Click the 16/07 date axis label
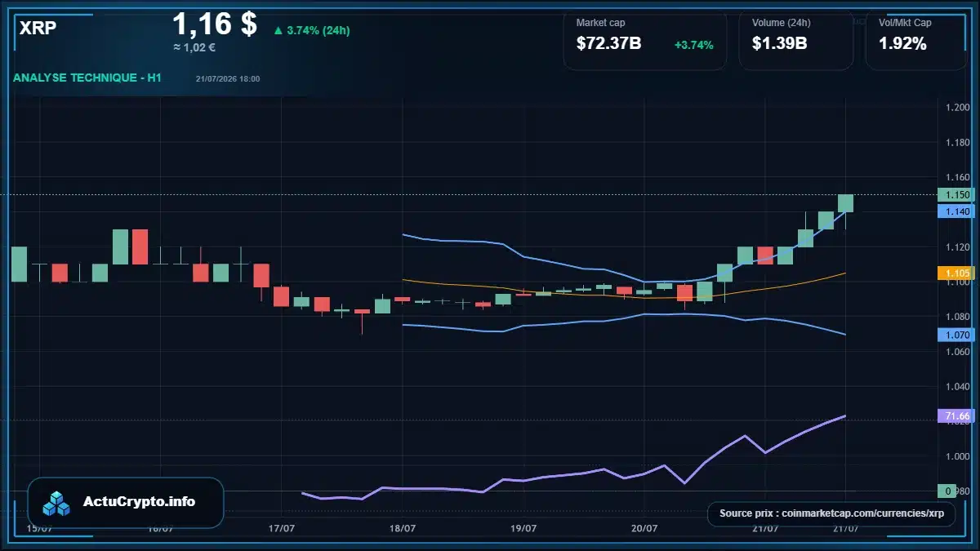The width and height of the screenshot is (980, 551). click(x=160, y=528)
